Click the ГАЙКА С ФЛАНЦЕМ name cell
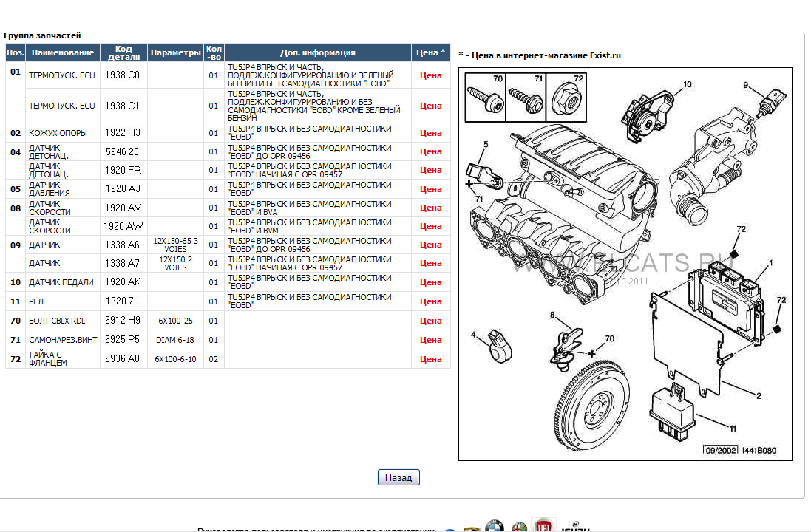This screenshot has height=532, width=811. pyautogui.click(x=63, y=359)
